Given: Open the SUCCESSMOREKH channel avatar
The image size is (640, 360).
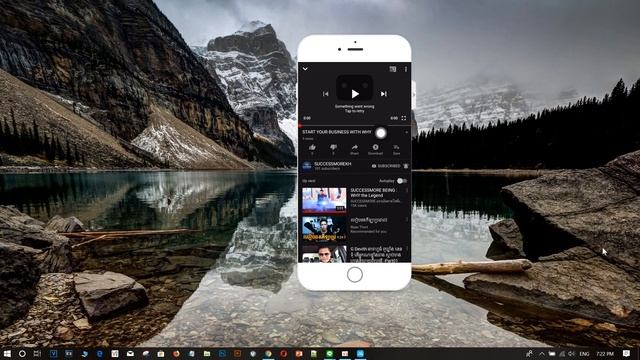Looking at the screenshot, I should coord(307,166).
